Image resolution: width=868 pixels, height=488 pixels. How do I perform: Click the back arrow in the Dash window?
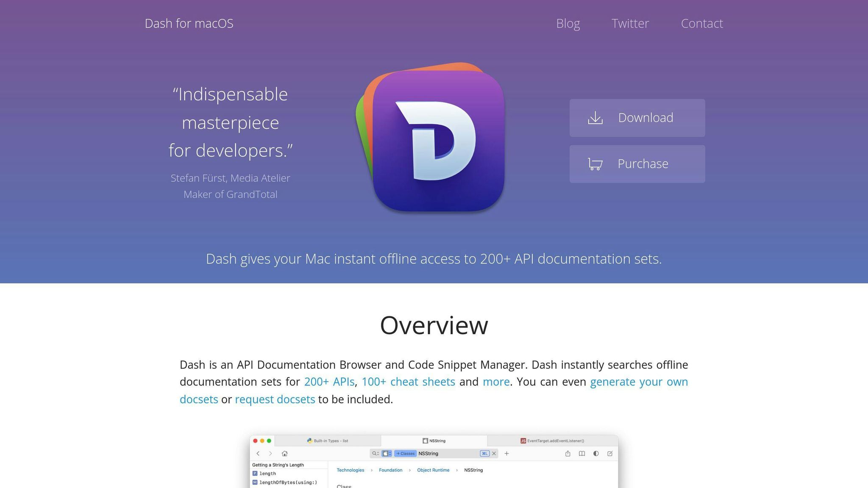[258, 453]
